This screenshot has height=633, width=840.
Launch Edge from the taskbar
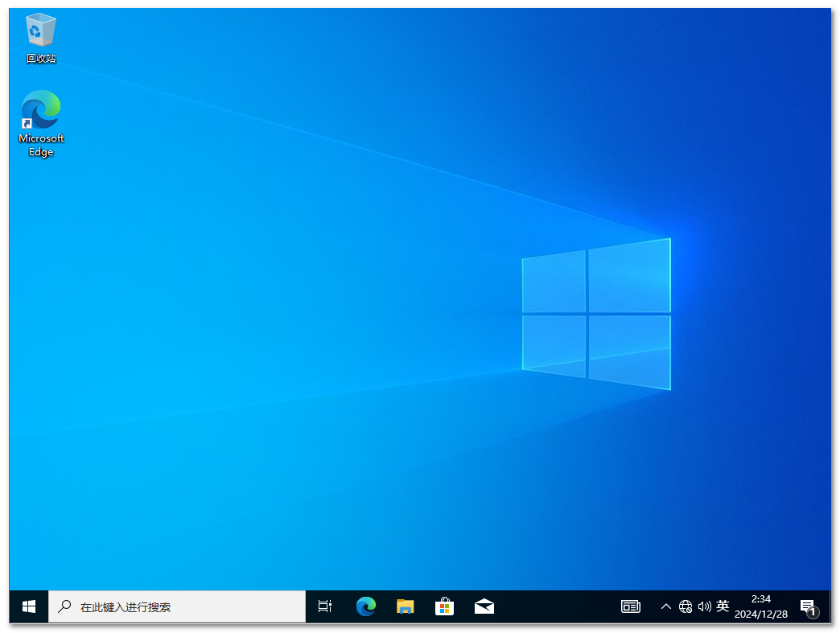coord(365,606)
